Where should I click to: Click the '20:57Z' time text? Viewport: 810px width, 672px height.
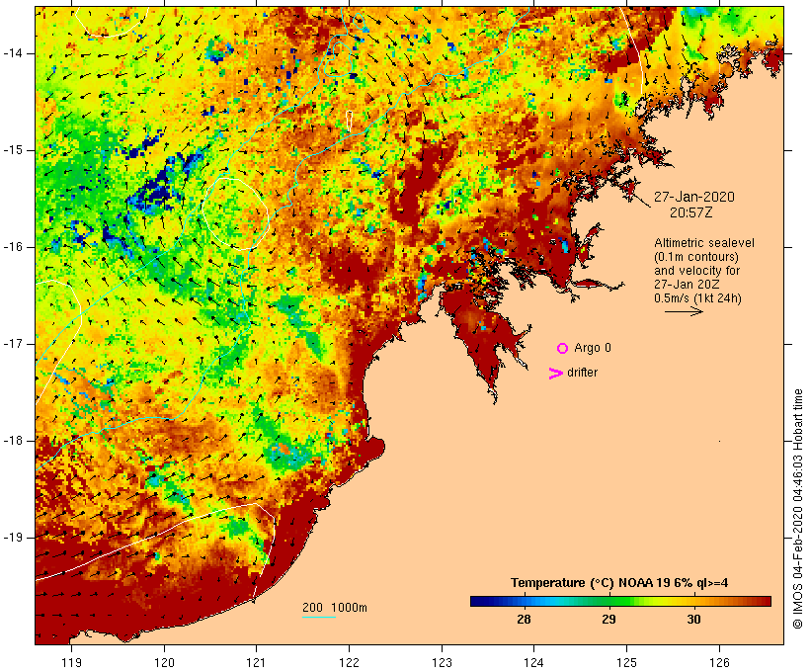tap(691, 212)
